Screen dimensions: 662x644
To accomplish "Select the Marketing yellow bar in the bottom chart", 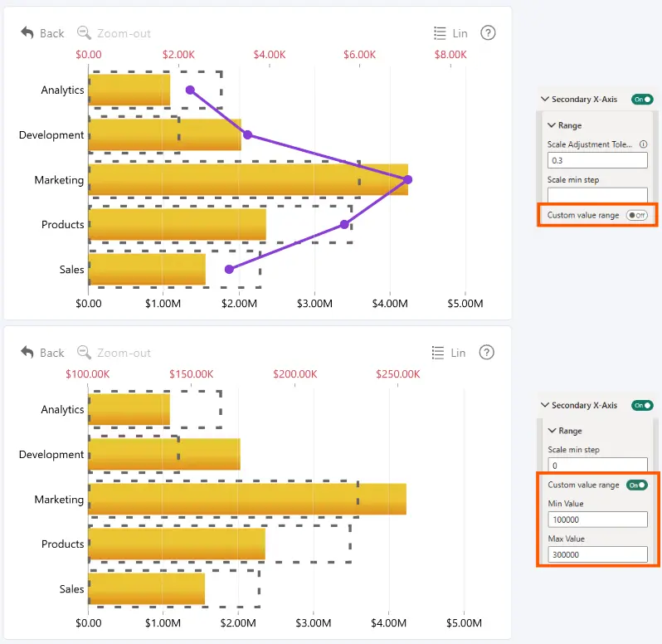I will [247, 499].
